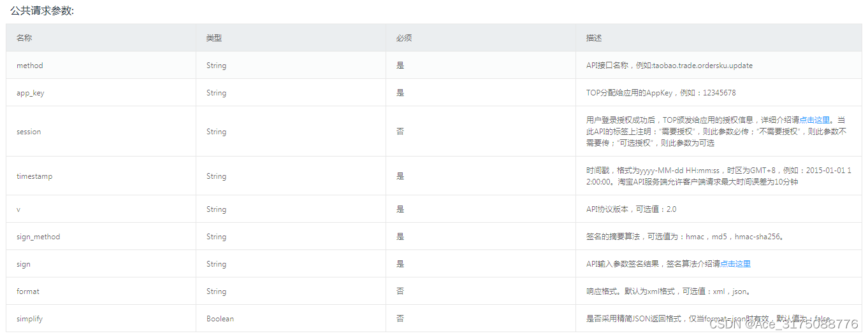
Task: Click String type in the app_key row
Action: (216, 93)
